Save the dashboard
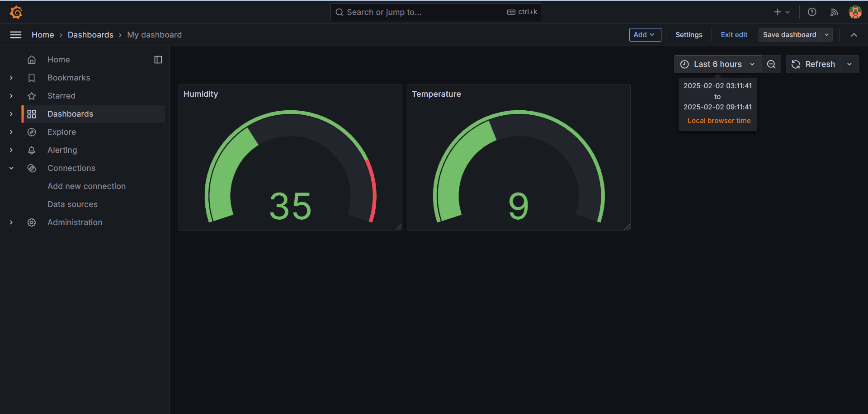The width and height of the screenshot is (868, 414). click(x=789, y=34)
